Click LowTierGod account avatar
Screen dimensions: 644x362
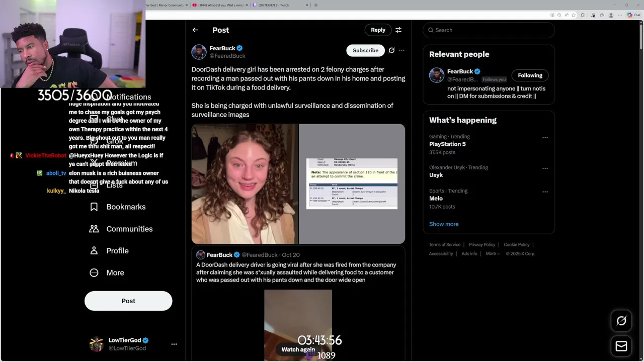pos(96,344)
